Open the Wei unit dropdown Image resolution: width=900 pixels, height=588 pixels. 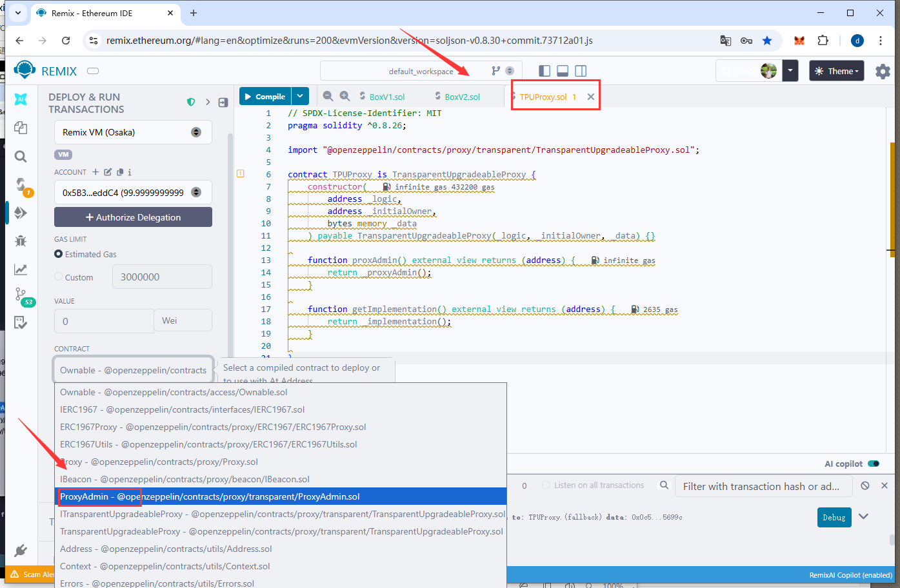[x=183, y=320]
